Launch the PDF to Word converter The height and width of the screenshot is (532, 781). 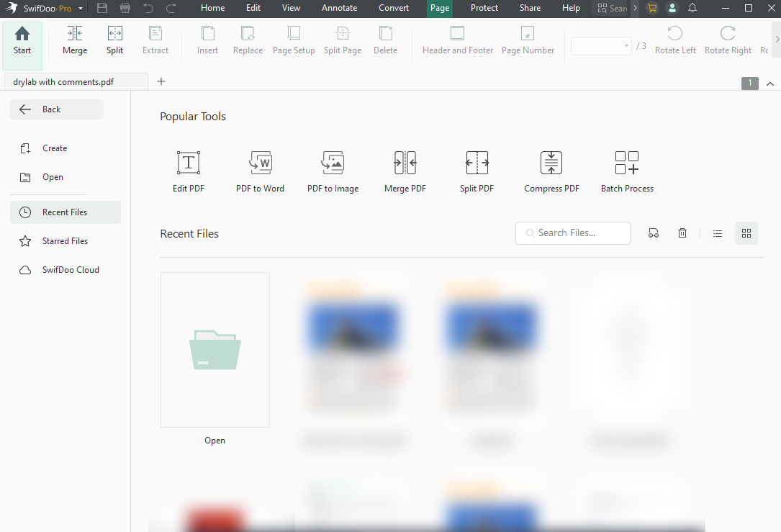click(x=260, y=171)
